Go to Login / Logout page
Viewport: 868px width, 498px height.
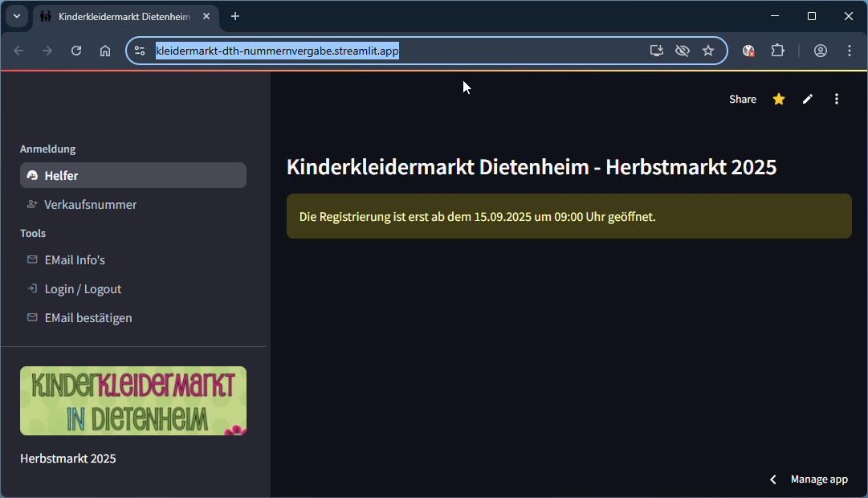(83, 289)
